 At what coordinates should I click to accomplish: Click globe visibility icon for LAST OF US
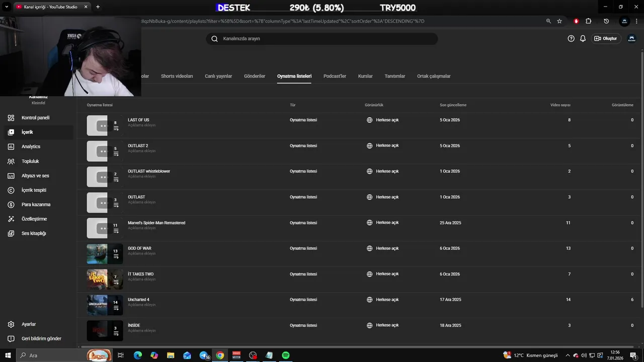coord(370,120)
